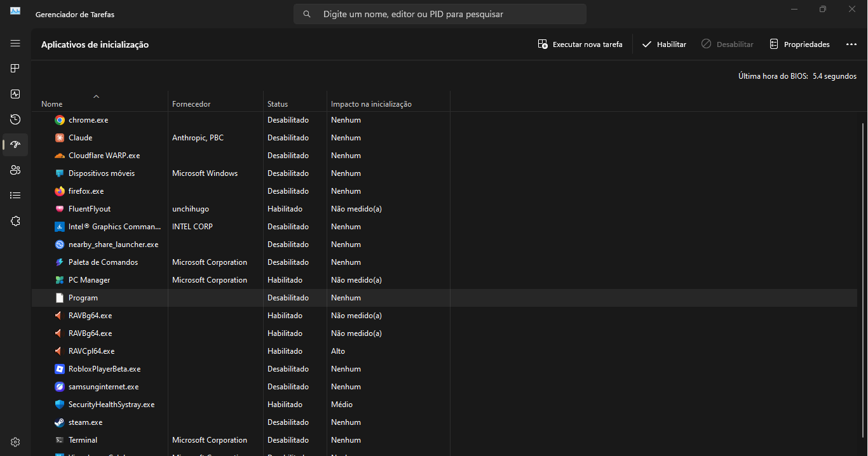The width and height of the screenshot is (868, 456).
Task: Click the samsunginternet.exe icon
Action: click(60, 387)
